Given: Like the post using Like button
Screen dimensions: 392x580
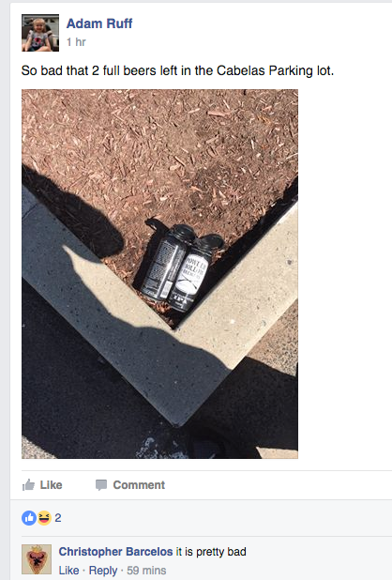Looking at the screenshot, I should pos(42,484).
